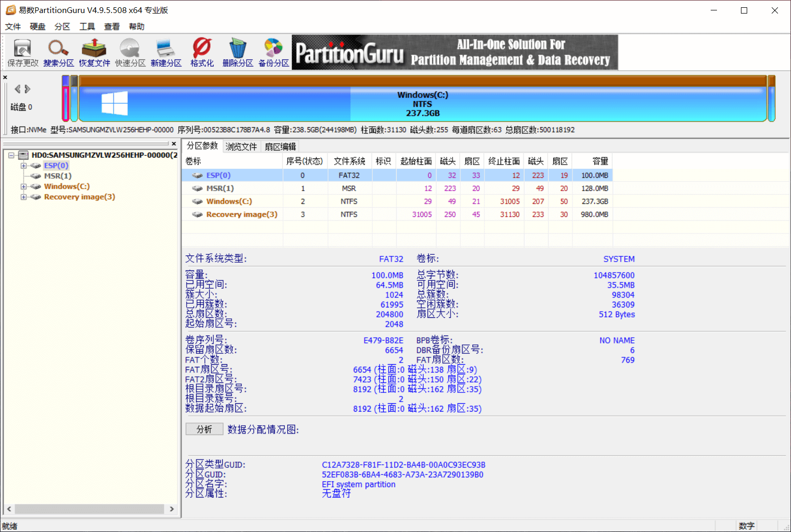
Task: Select HD0:SAMSUNGMZVLW256HEHP disk in the tree
Action: tap(104, 155)
